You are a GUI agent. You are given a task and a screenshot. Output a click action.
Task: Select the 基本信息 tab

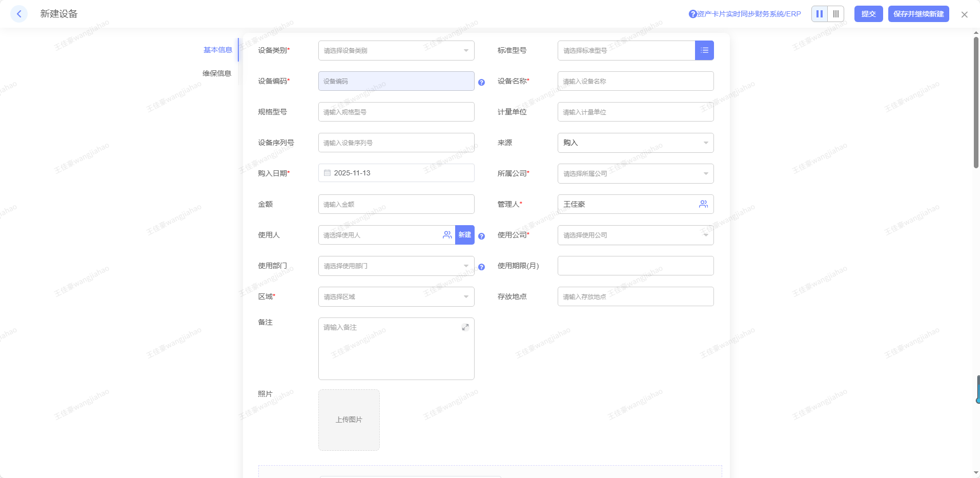[218, 50]
